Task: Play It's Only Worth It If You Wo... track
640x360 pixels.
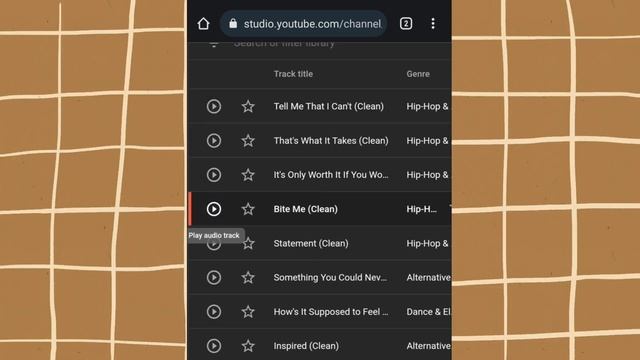Action: [x=214, y=175]
